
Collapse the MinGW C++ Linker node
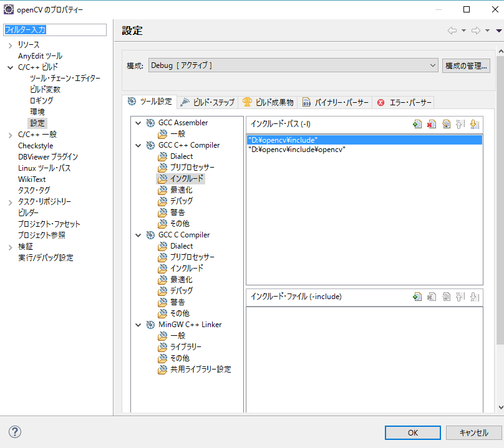pyautogui.click(x=138, y=325)
